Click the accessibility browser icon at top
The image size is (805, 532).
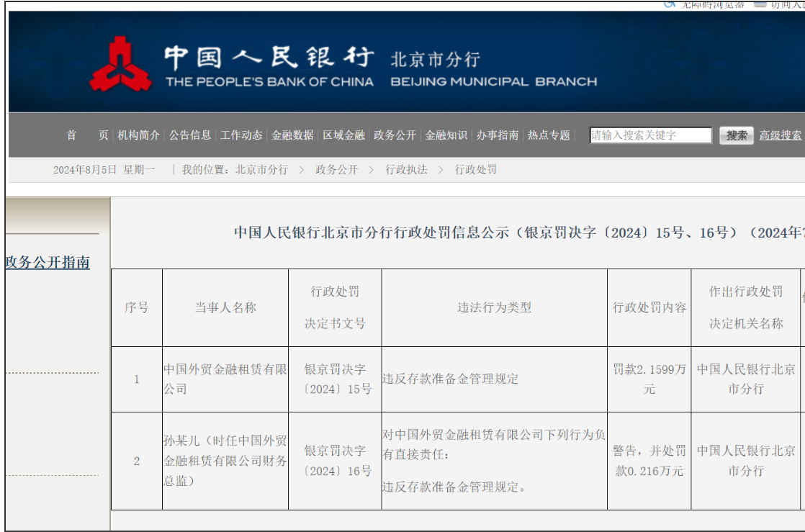coord(670,4)
